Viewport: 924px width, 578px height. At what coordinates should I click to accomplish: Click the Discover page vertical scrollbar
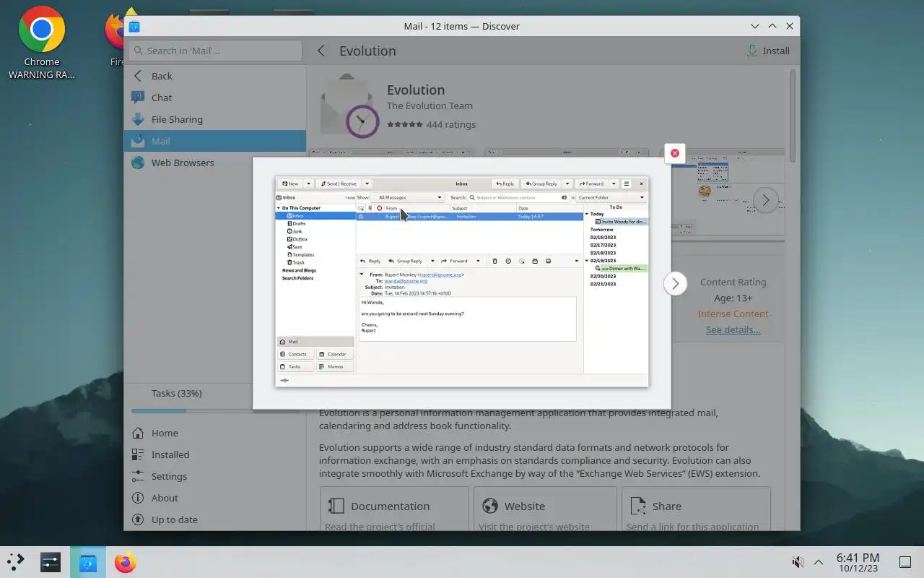pyautogui.click(x=792, y=116)
